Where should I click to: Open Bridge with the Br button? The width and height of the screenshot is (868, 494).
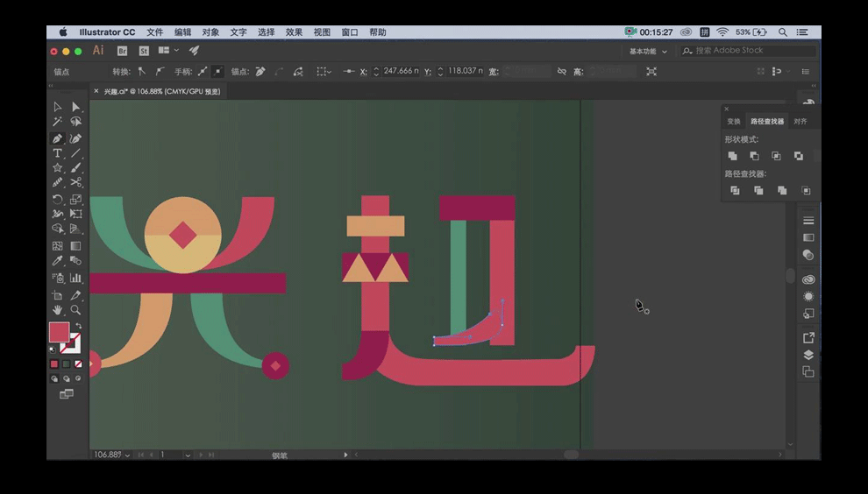pos(123,52)
